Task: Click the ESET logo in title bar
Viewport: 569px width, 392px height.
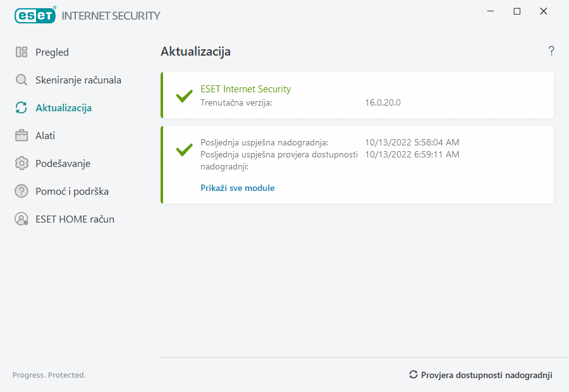Action: pyautogui.click(x=35, y=15)
